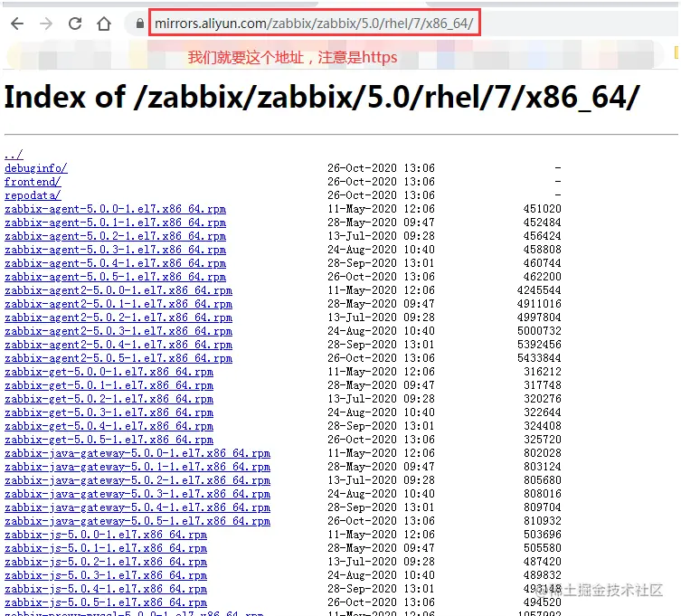681x616 pixels.
Task: Download zabbix-get-5.0.0-1.el7.x86_64.rpm
Action: [x=109, y=372]
